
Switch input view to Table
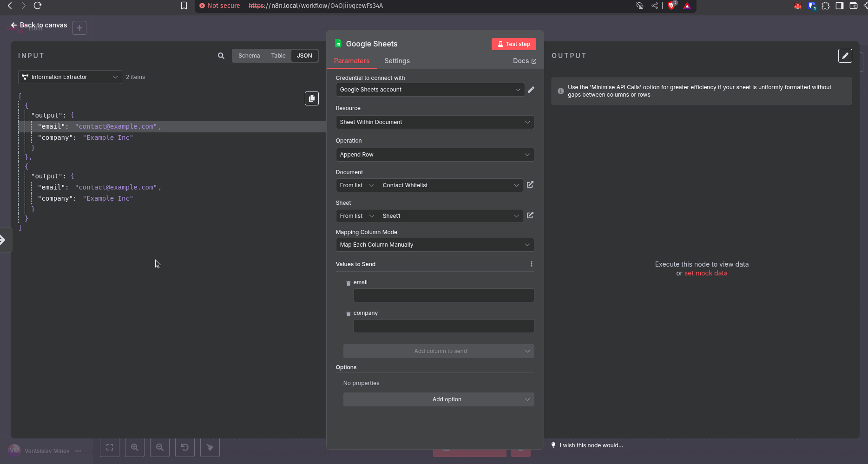(278, 56)
